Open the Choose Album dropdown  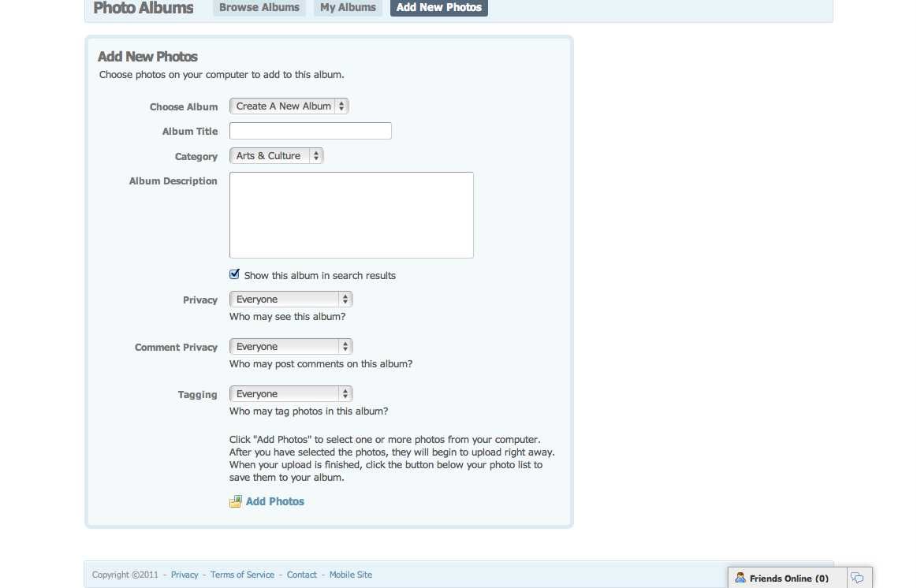coord(289,106)
